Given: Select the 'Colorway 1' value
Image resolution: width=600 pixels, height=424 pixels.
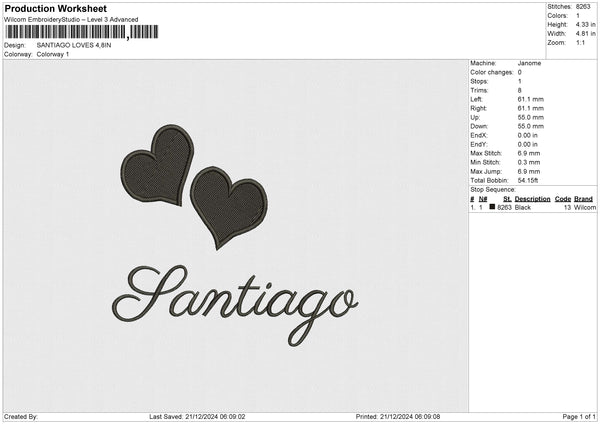Looking at the screenshot, I should pos(53,54).
